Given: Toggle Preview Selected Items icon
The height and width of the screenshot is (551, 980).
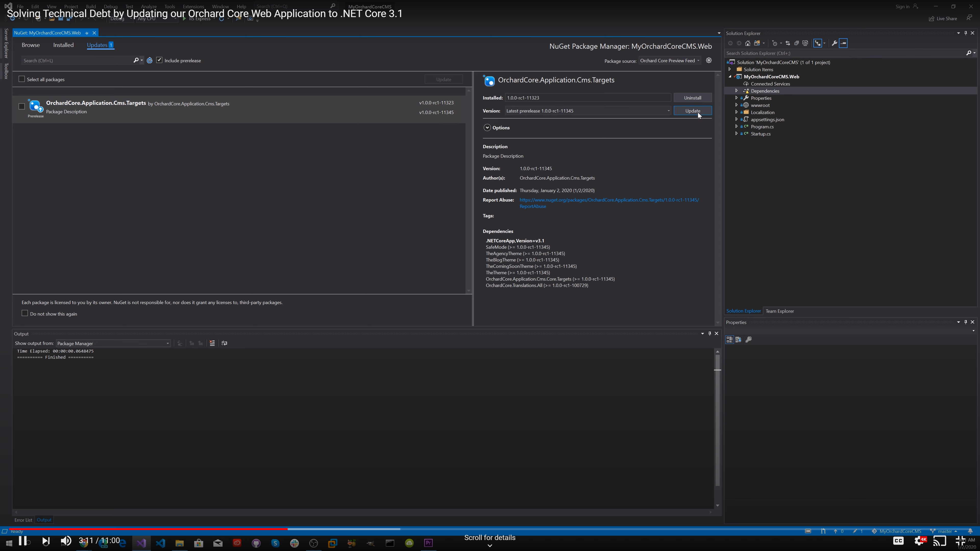Looking at the screenshot, I should pos(843,43).
